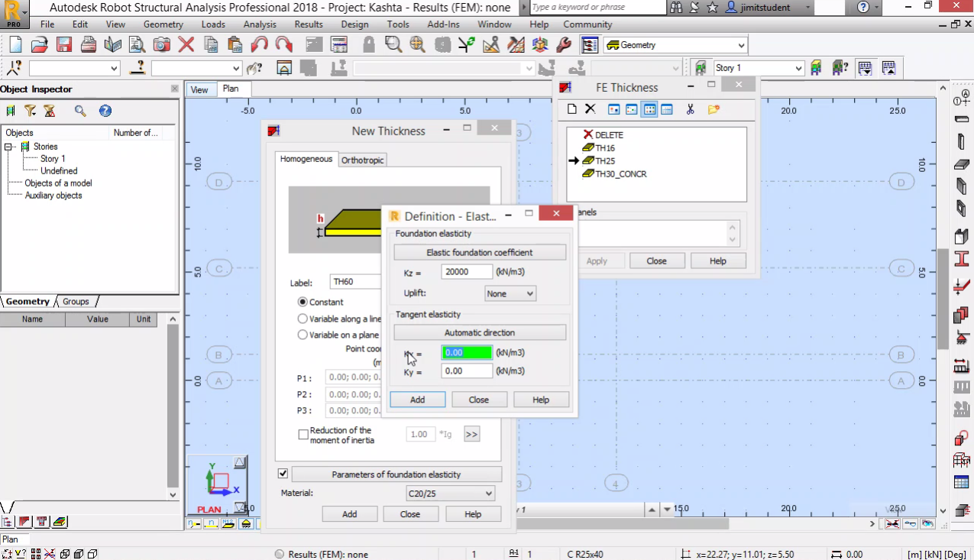
Task: Open Print preview (page with magnifier icon)
Action: [x=138, y=45]
